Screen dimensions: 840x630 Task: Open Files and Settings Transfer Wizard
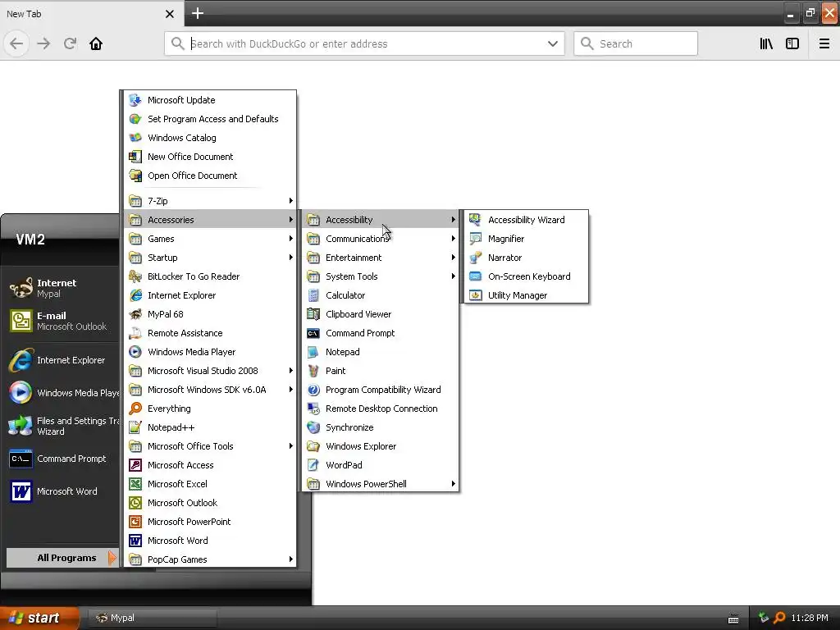pyautogui.click(x=62, y=426)
